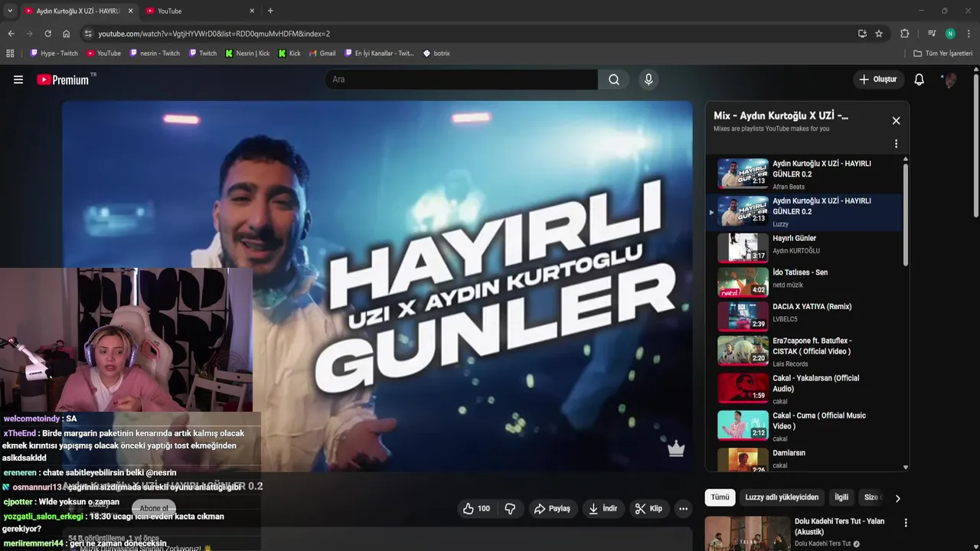This screenshot has width=980, height=551.
Task: Open the notifications bell
Action: pyautogui.click(x=920, y=80)
